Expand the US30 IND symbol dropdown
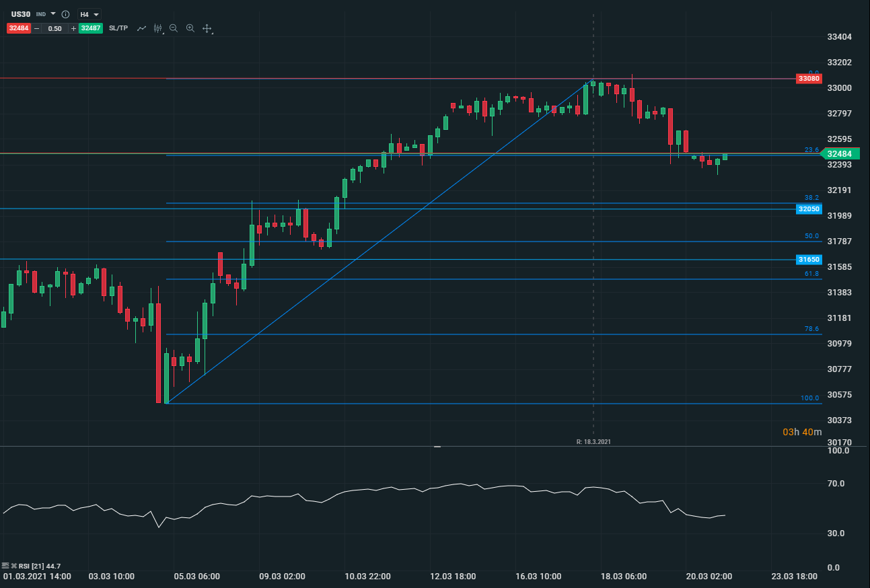870x588 pixels. 53,13
